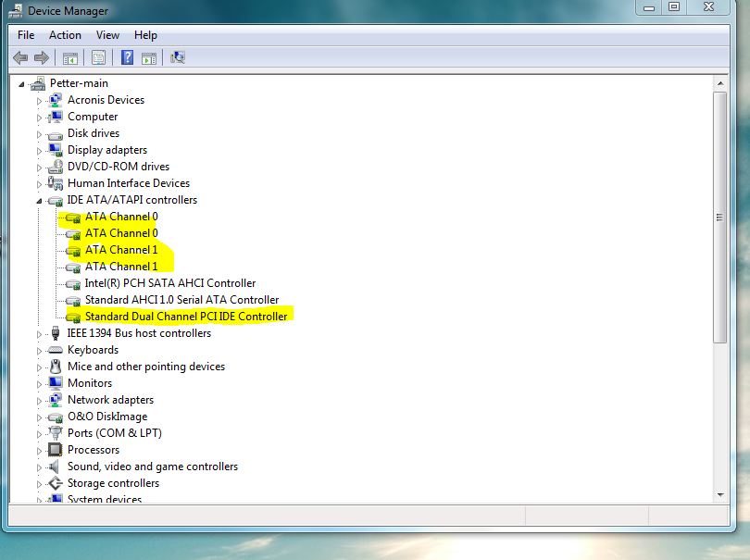Screen dimensions: 750x560
Task: Click the Monitors category icon
Action: tap(56, 382)
